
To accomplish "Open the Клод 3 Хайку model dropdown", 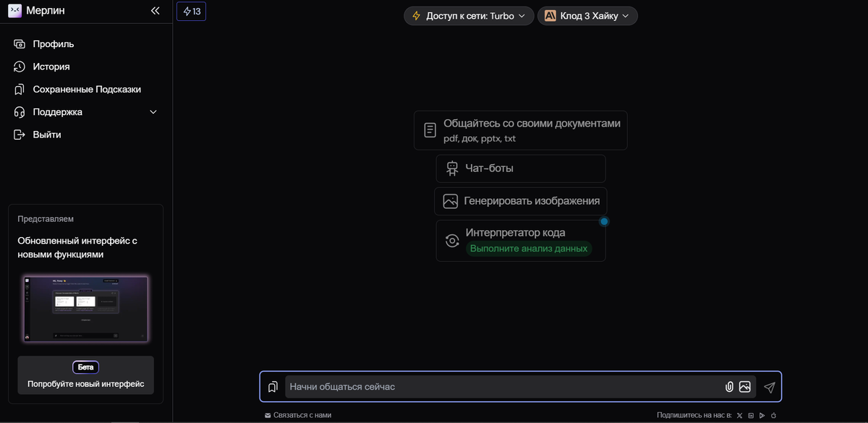I will [587, 16].
